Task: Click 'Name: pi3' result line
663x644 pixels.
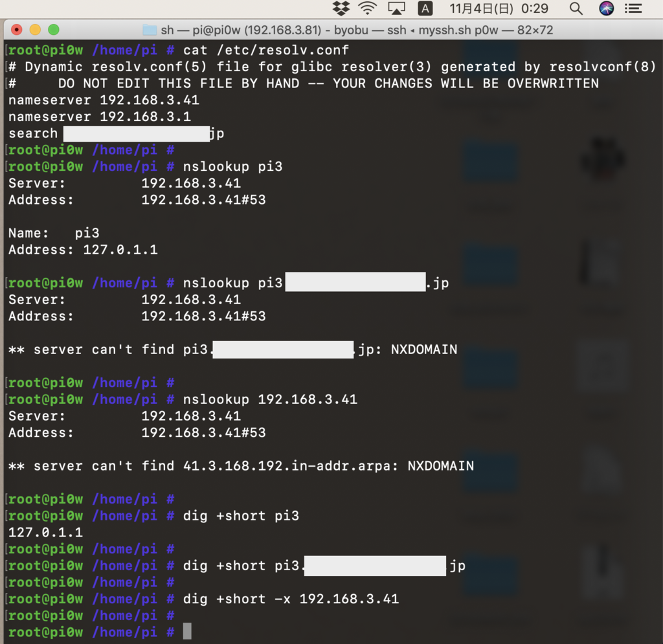Action: [x=54, y=233]
